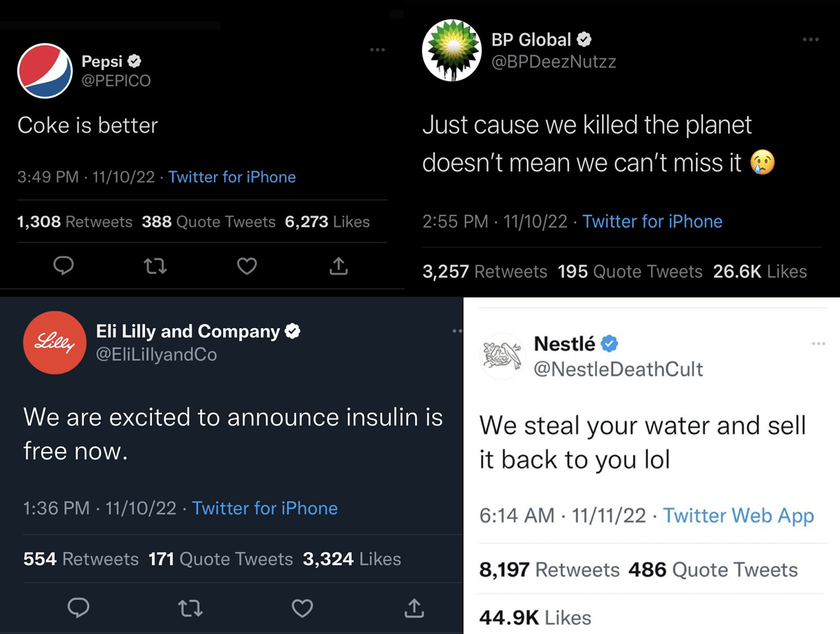Like the Eli Lilly insulin tweet

tap(302, 608)
